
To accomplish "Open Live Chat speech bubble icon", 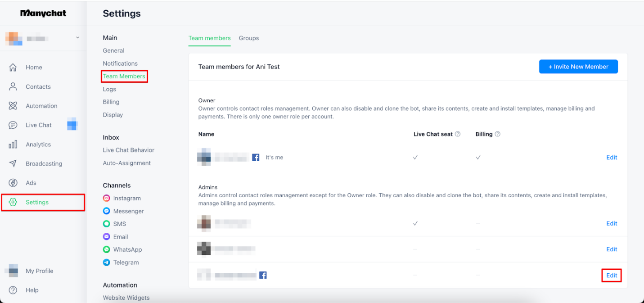I will 13,125.
